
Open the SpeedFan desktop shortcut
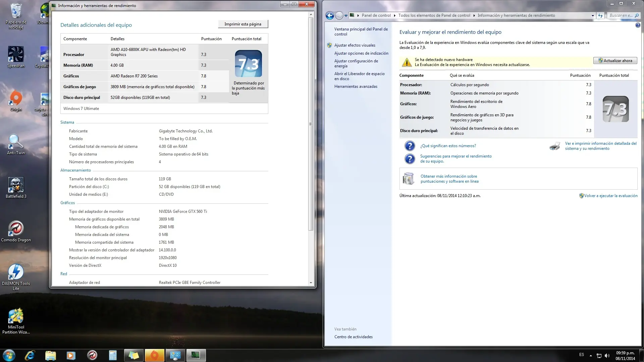coord(16,57)
